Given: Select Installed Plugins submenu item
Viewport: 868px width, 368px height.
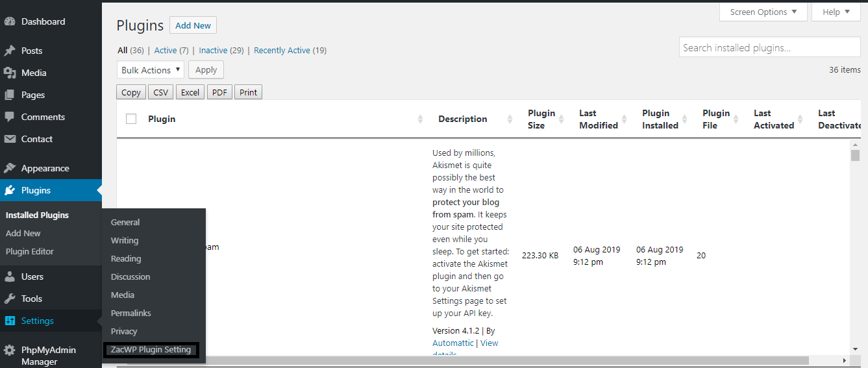Looking at the screenshot, I should 37,215.
